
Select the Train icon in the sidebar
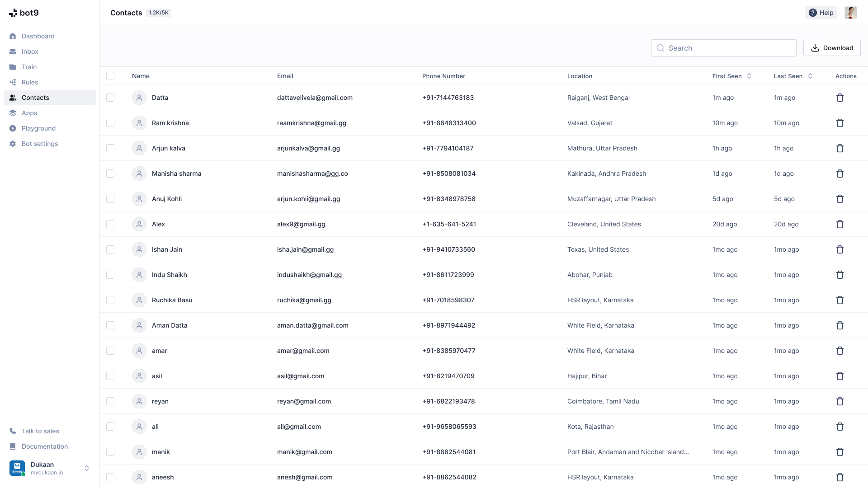point(13,66)
